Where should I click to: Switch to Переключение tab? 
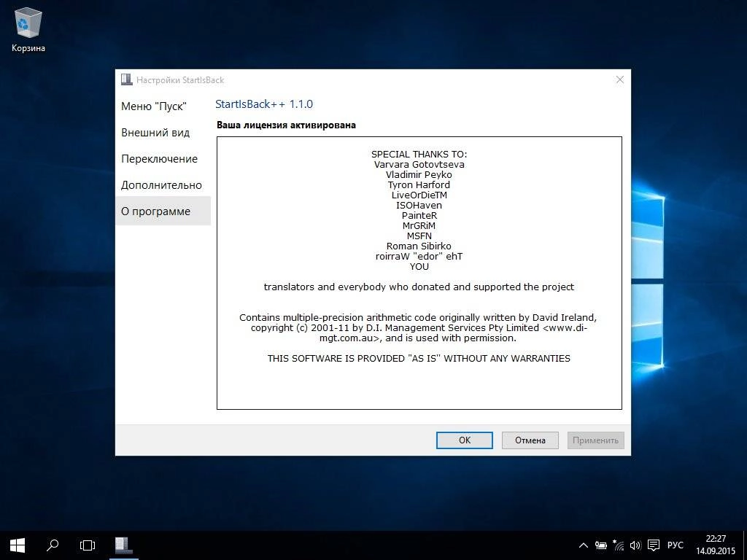[163, 158]
